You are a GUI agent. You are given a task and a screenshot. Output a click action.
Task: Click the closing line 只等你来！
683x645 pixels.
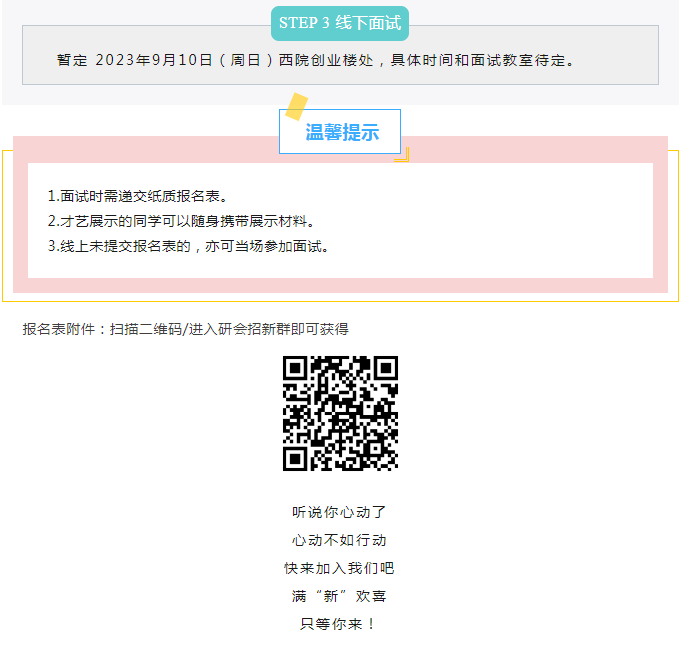[x=340, y=624]
